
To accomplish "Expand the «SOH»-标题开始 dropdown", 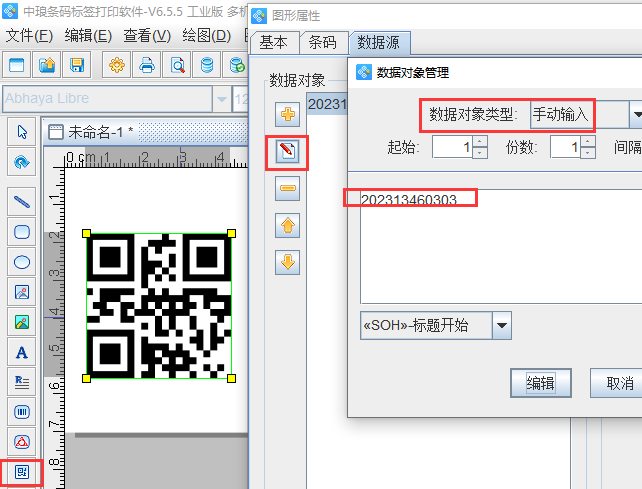I will click(502, 325).
